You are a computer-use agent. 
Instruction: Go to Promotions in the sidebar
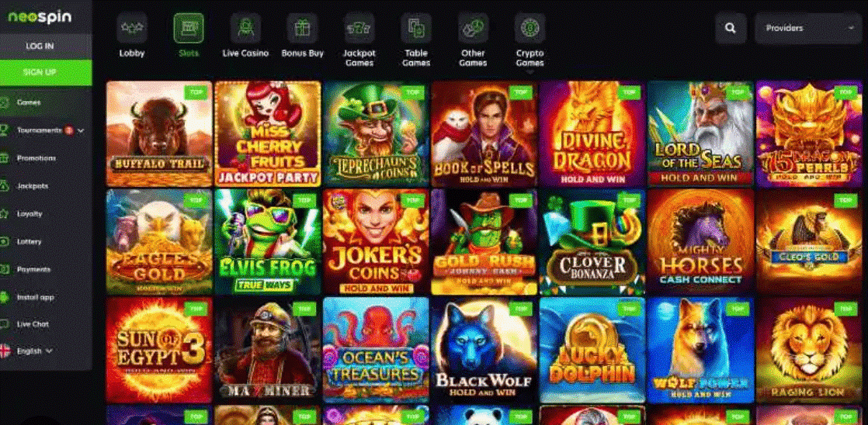[x=36, y=158]
